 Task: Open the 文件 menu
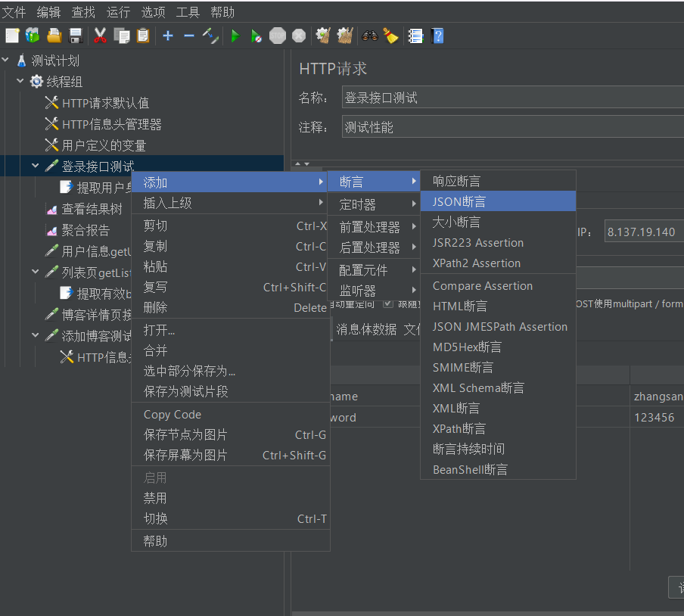[14, 12]
